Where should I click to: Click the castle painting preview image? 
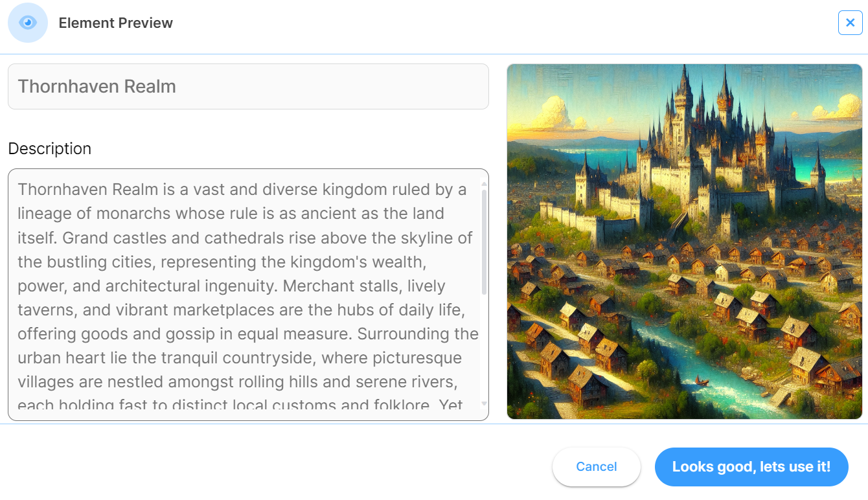coord(684,242)
